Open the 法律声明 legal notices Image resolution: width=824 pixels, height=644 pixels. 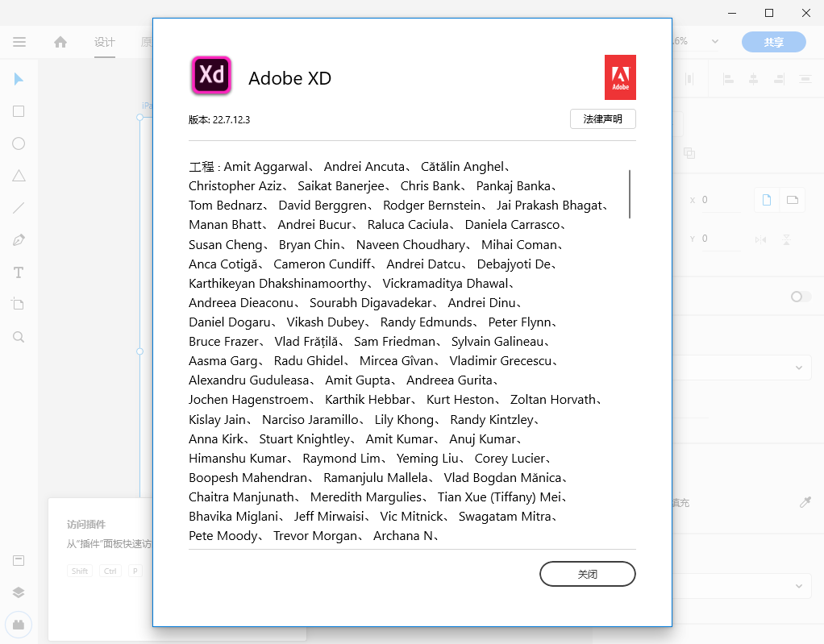[x=603, y=119]
